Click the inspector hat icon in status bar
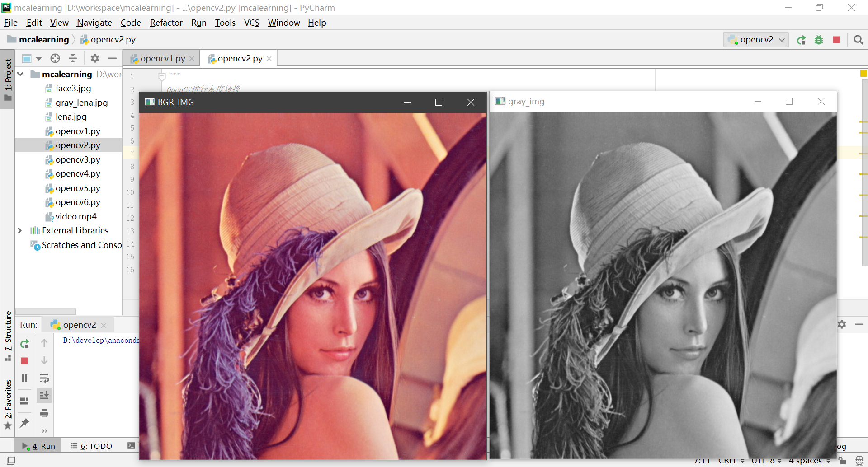 pyautogui.click(x=859, y=460)
